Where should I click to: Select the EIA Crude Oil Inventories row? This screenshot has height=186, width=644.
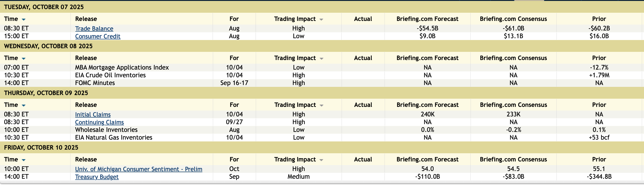(110, 75)
